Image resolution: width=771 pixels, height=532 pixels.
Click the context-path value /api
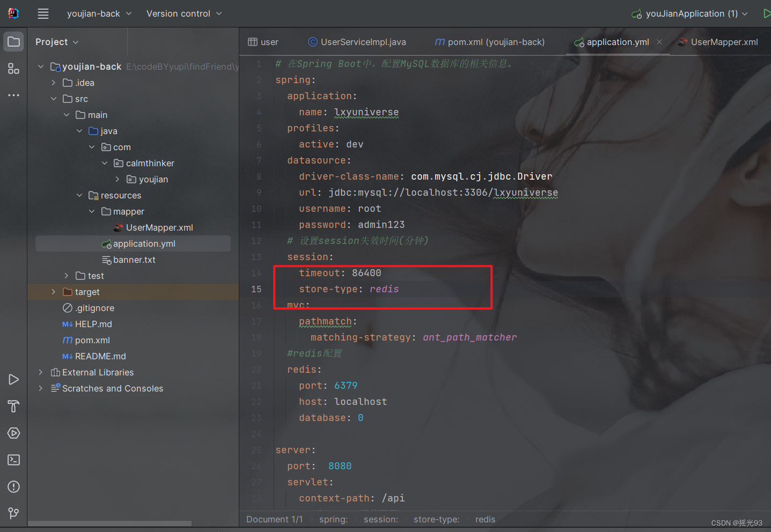point(393,498)
